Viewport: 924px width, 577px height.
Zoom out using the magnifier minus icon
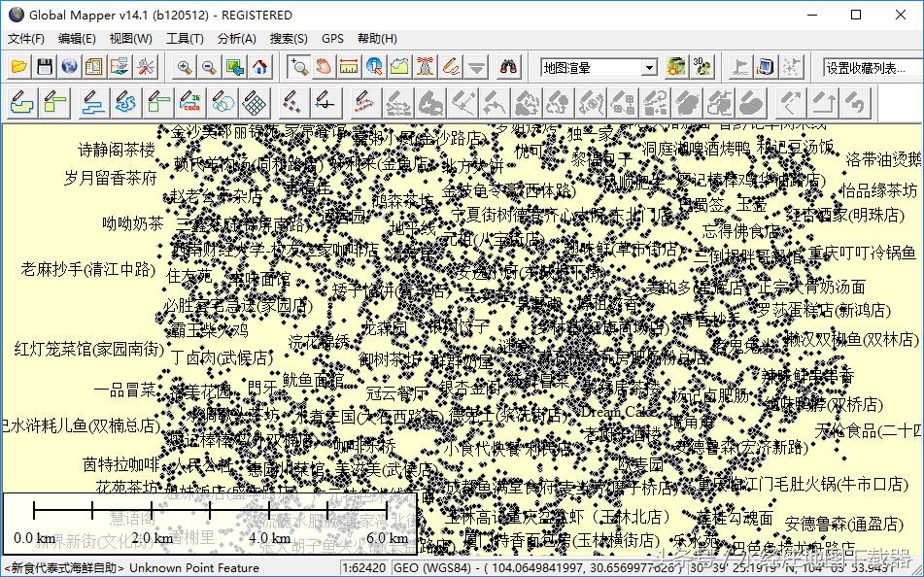(209, 67)
